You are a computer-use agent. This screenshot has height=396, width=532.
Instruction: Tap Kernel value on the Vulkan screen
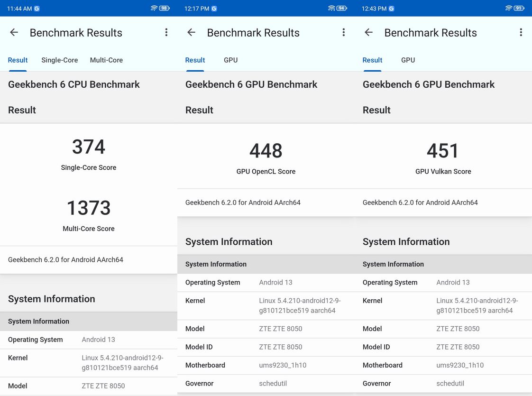(477, 305)
